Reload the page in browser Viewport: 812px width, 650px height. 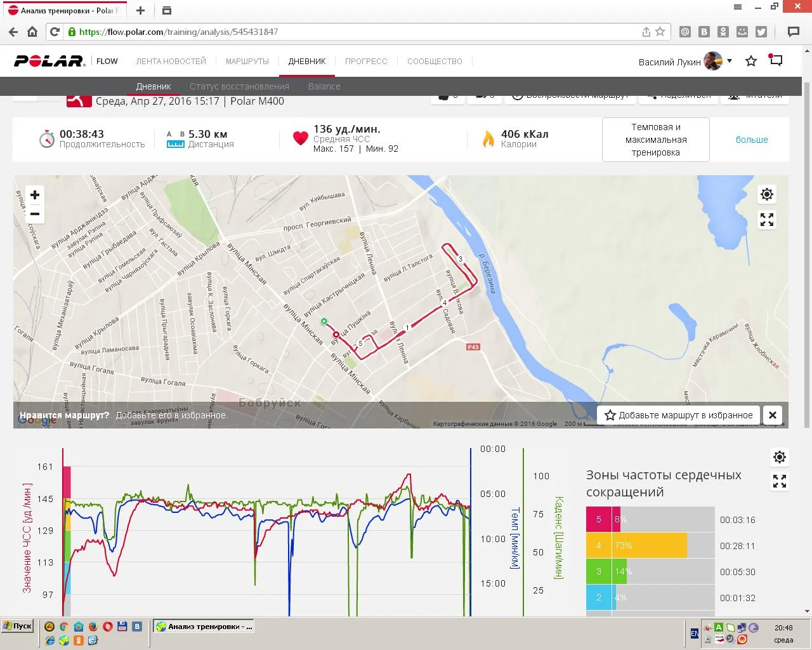(55, 32)
